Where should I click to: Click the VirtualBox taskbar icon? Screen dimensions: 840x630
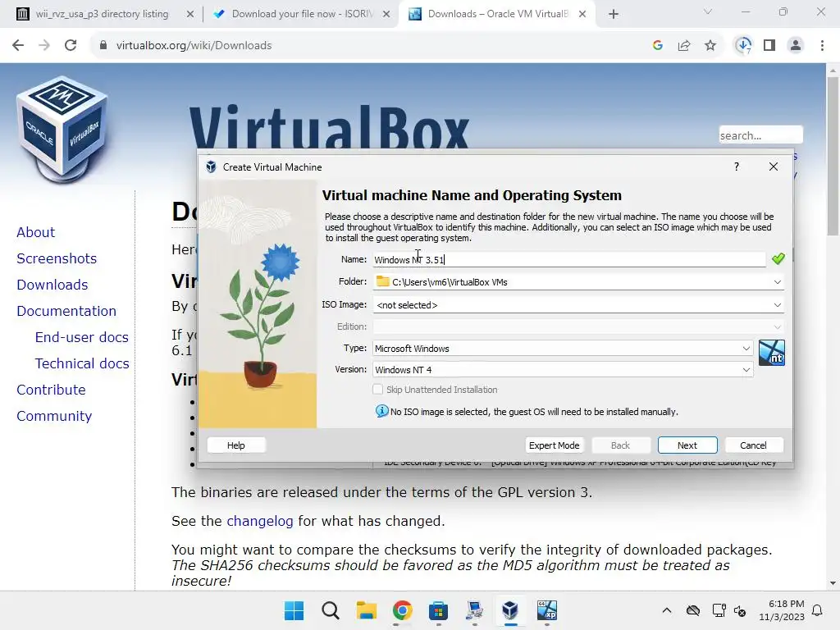pos(510,610)
